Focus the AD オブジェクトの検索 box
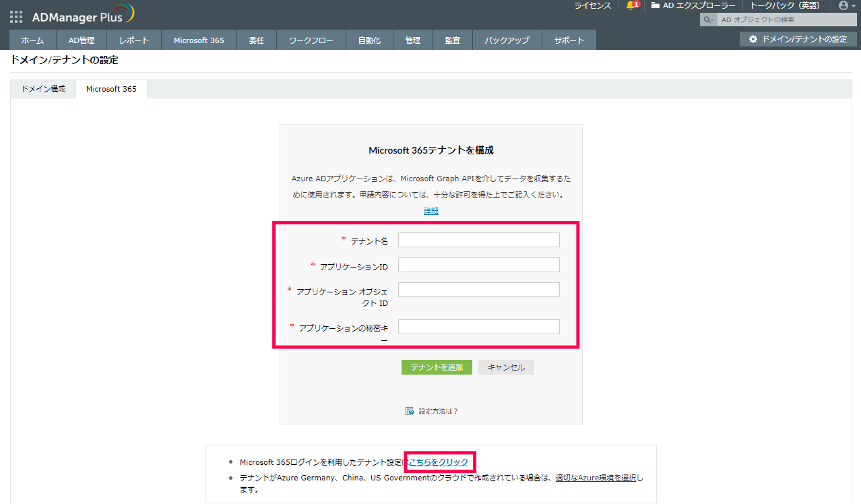Viewport: 861px width, 504px height. [x=787, y=20]
